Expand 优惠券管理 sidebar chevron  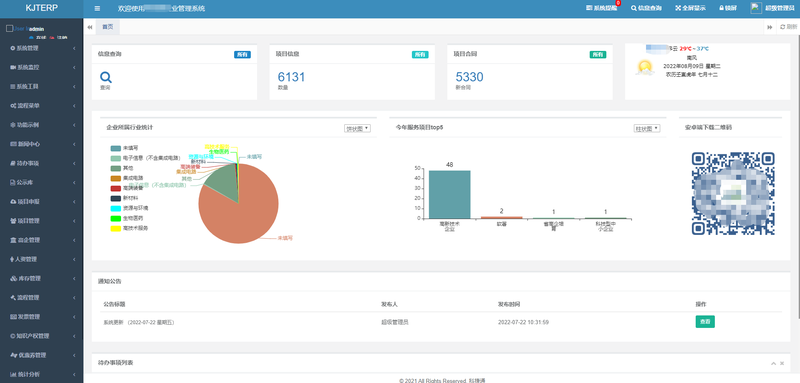tap(74, 355)
